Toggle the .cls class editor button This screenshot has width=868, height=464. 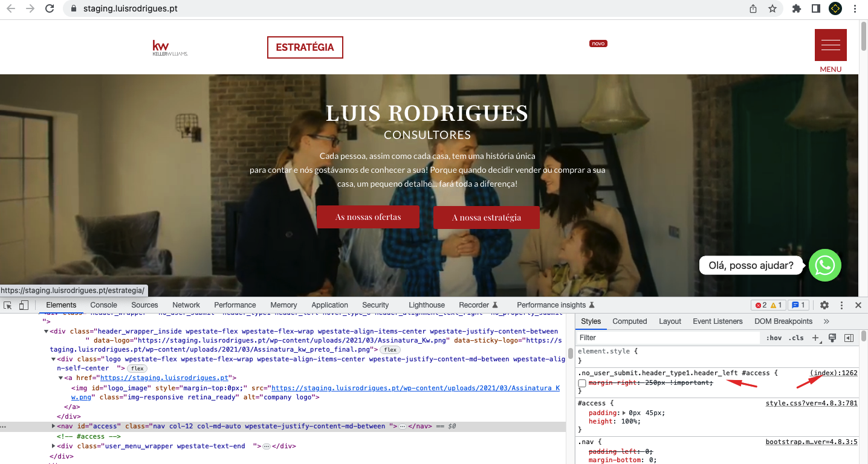tap(797, 338)
